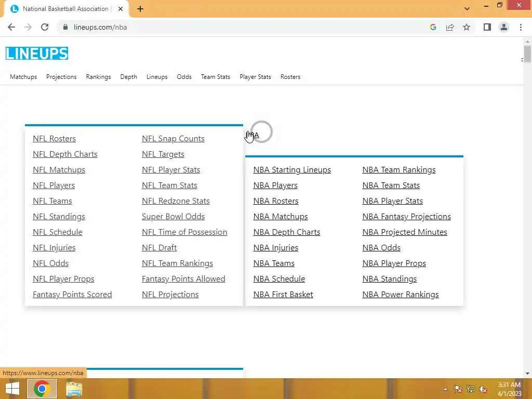Click the padlock site info icon
Screen dimensions: 532x399
[x=65, y=27]
